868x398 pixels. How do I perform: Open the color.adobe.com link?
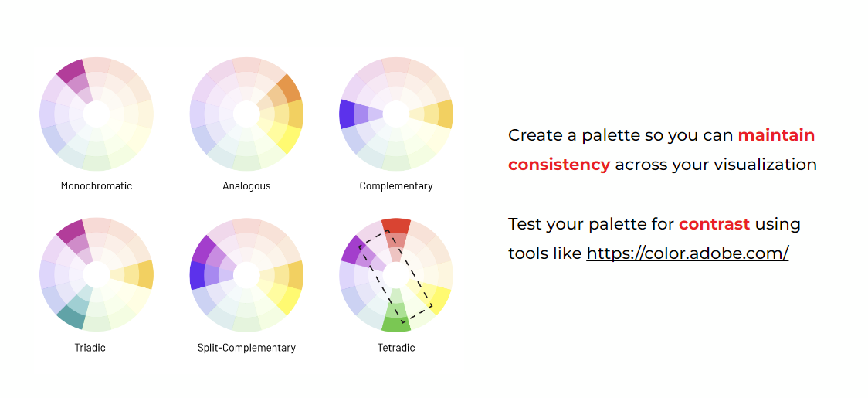(687, 253)
